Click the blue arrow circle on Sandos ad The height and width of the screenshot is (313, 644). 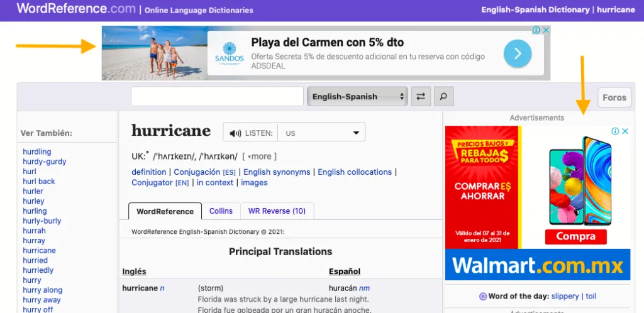[x=518, y=53]
